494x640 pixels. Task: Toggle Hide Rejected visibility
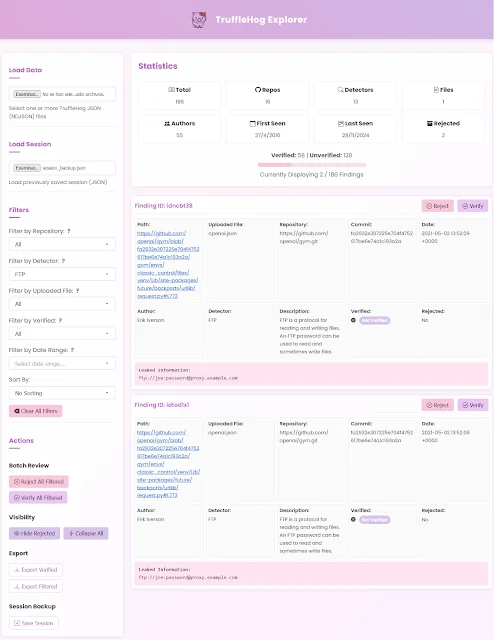click(x=34, y=533)
